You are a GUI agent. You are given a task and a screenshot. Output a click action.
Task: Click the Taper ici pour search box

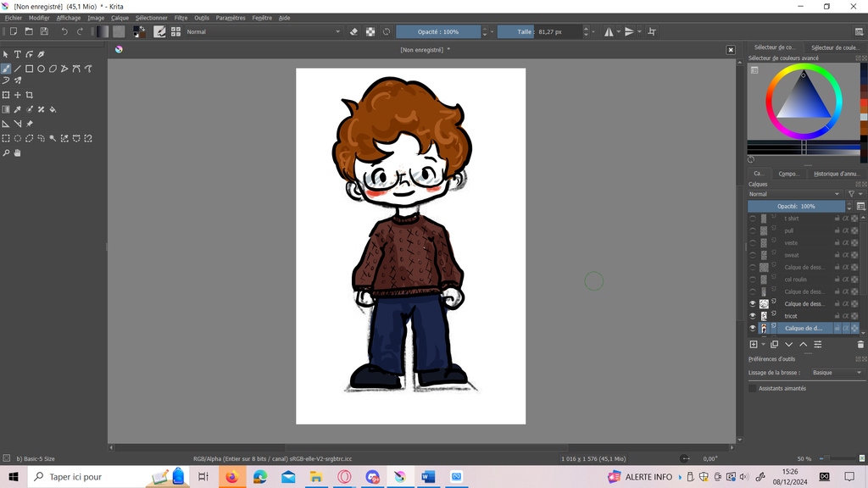76,477
